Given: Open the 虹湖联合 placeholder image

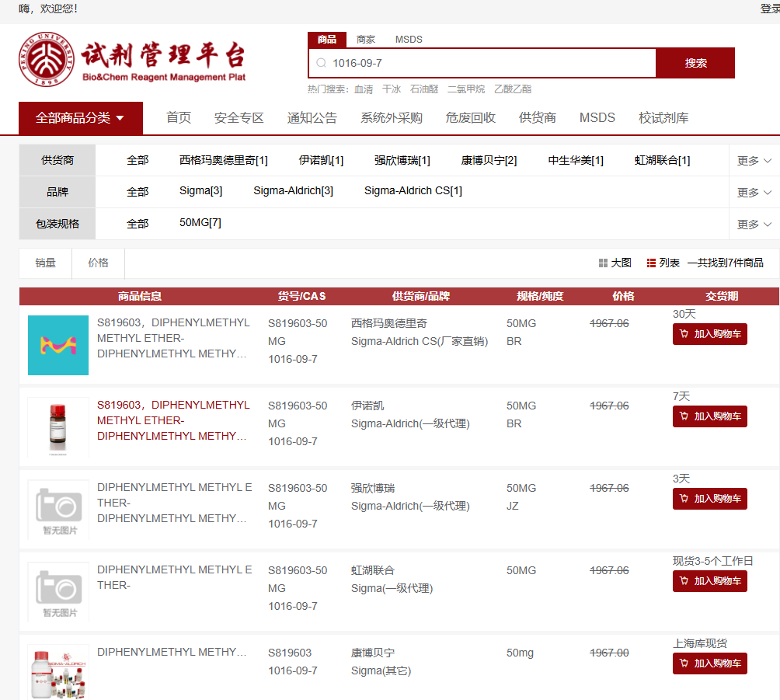Looking at the screenshot, I should (58, 592).
